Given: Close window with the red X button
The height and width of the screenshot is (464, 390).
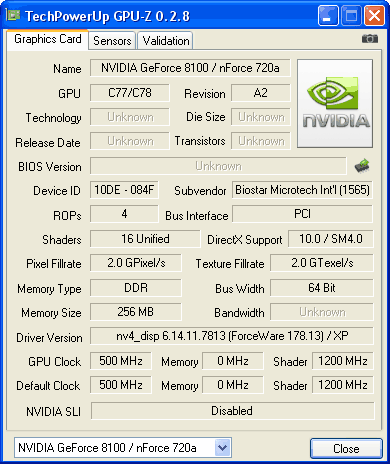Looking at the screenshot, I should pyautogui.click(x=374, y=16).
